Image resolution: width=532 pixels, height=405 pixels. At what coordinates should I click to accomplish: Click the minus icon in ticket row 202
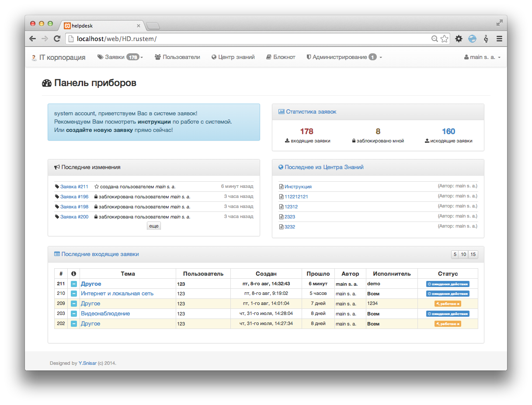[x=74, y=324]
